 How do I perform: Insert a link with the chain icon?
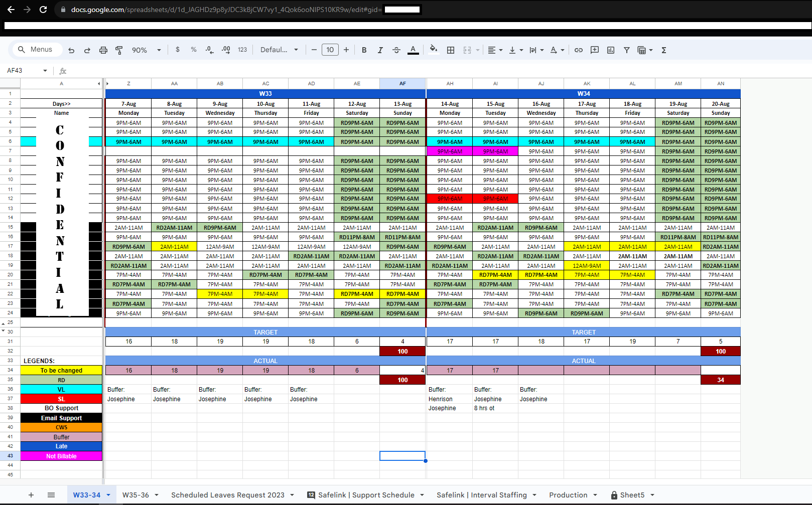(x=579, y=50)
